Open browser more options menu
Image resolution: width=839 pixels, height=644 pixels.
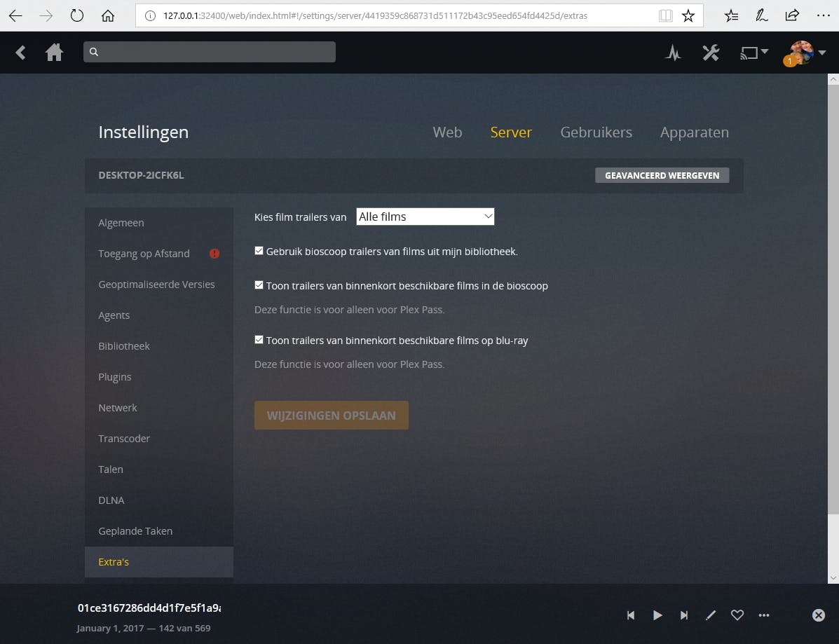(824, 15)
